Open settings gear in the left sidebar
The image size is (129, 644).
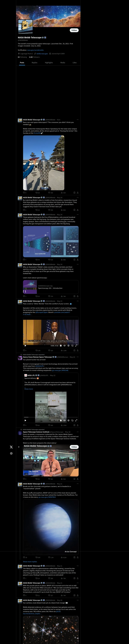(x=11, y=453)
